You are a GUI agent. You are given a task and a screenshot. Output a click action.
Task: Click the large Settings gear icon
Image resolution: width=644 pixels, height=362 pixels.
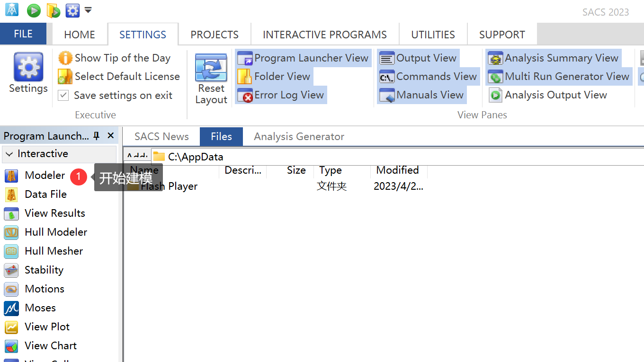(28, 67)
